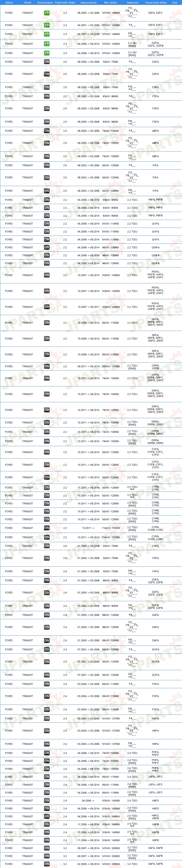This screenshot has width=182, height=868.
Task: Click the Marka column header
Action: click(x=9, y=2)
